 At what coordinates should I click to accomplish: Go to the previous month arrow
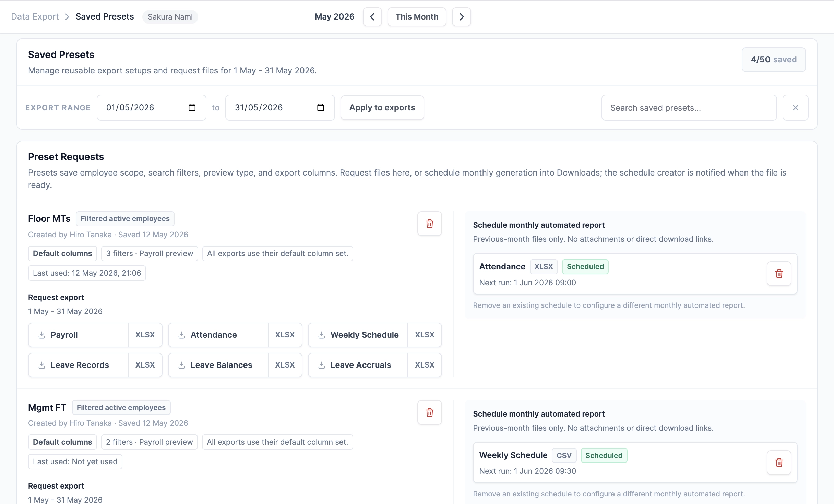point(372,17)
